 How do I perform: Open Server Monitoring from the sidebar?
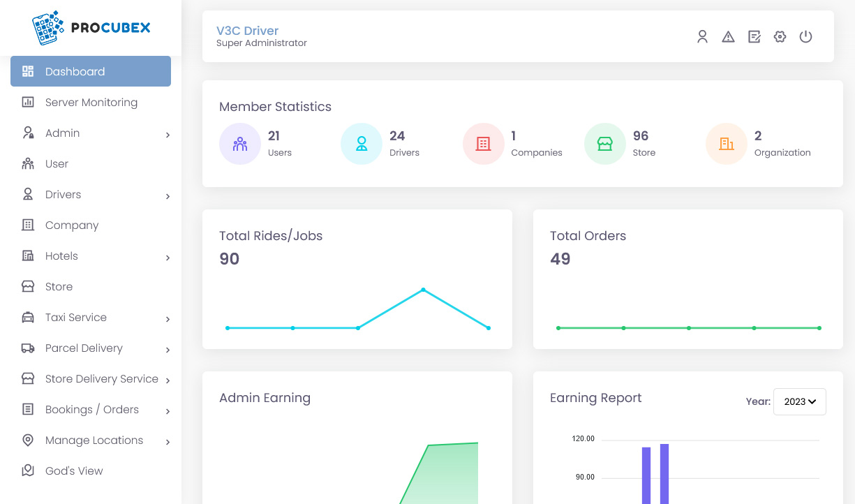91,103
